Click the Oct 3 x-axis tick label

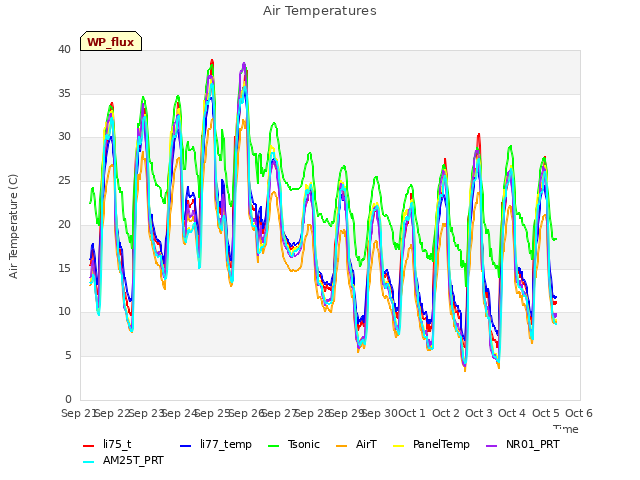(479, 413)
